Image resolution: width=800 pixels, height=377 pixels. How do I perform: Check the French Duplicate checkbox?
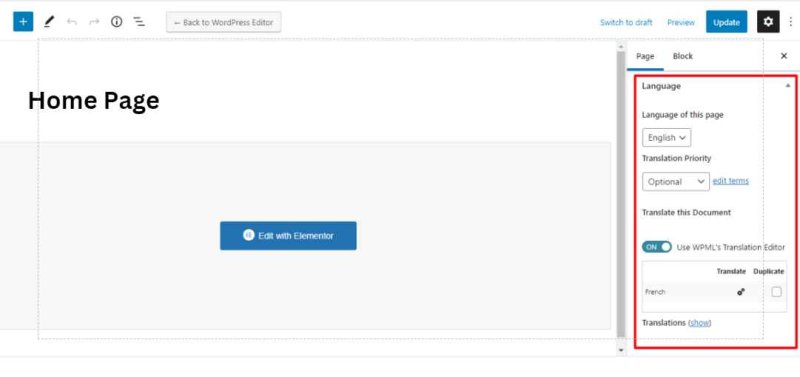coord(776,292)
